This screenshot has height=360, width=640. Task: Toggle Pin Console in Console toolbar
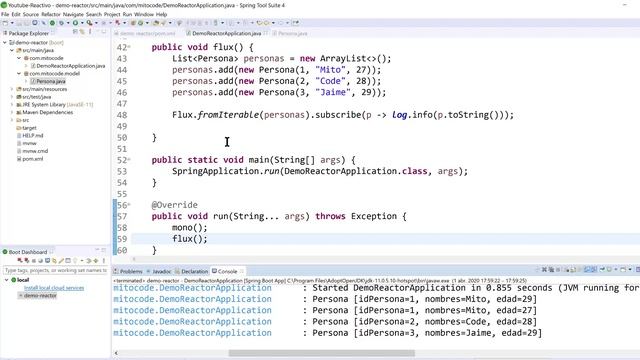pyautogui.click(x=602, y=270)
